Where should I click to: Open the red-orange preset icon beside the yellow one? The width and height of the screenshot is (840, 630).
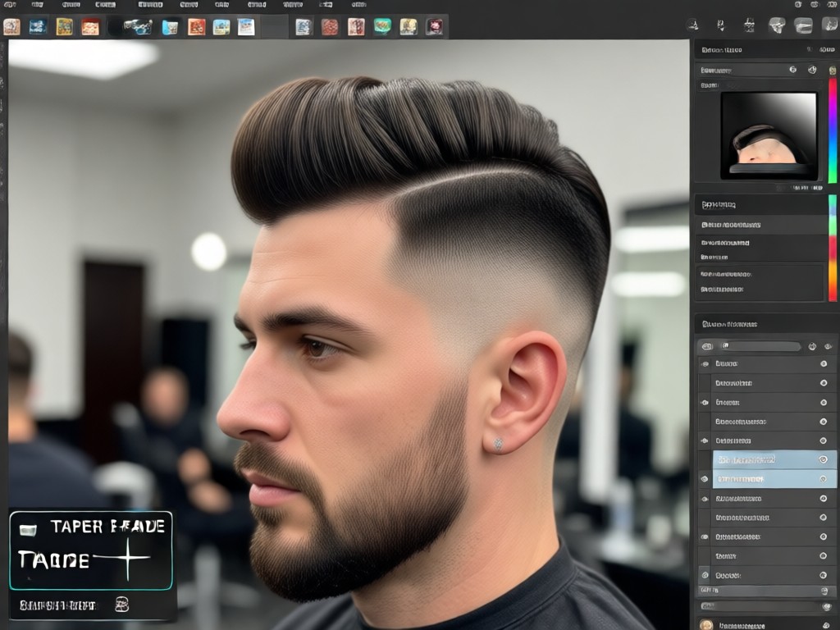tap(90, 27)
